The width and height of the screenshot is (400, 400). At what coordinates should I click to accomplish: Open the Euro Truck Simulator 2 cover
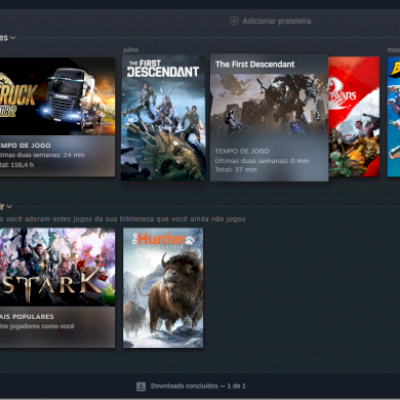point(57,96)
